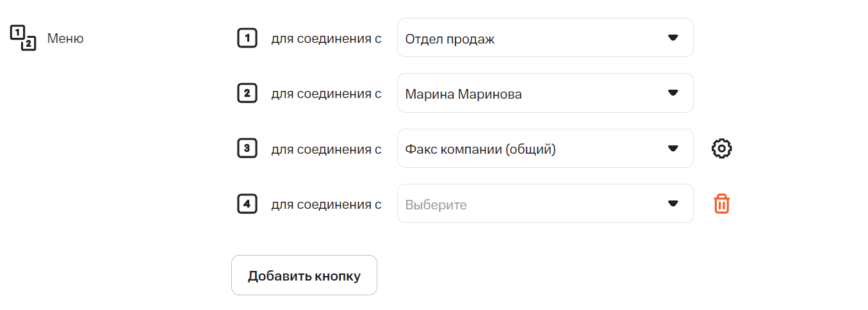The image size is (868, 310).
Task: Click the number 1 key icon
Action: click(247, 38)
